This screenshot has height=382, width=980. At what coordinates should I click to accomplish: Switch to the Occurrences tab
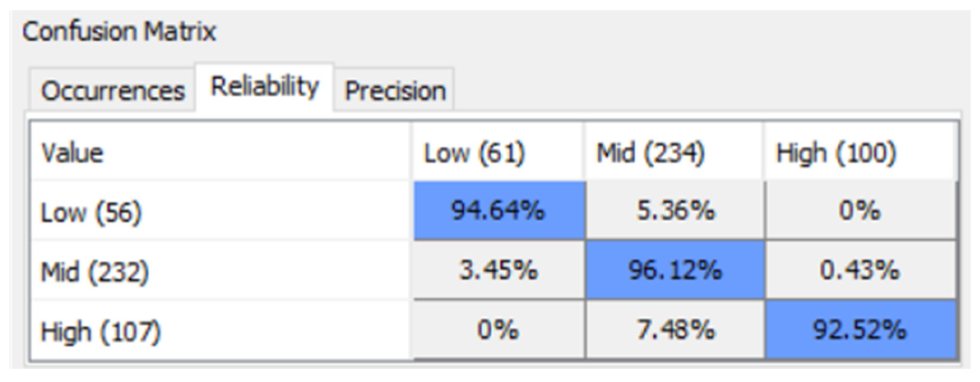pyautogui.click(x=112, y=90)
